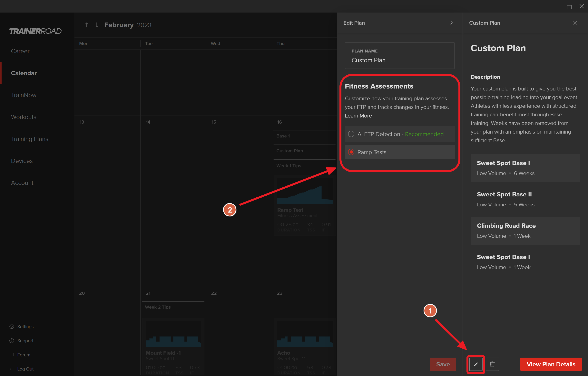
Task: Collapse Edit Plan panel with chevron
Action: tap(451, 23)
